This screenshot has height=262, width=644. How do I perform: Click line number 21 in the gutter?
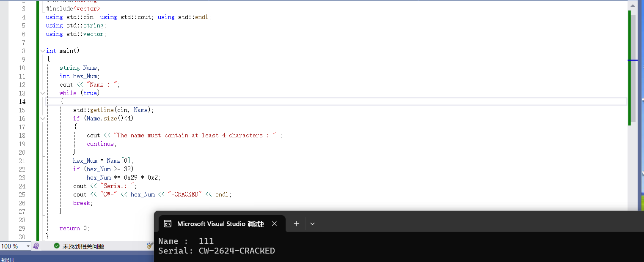click(x=22, y=161)
